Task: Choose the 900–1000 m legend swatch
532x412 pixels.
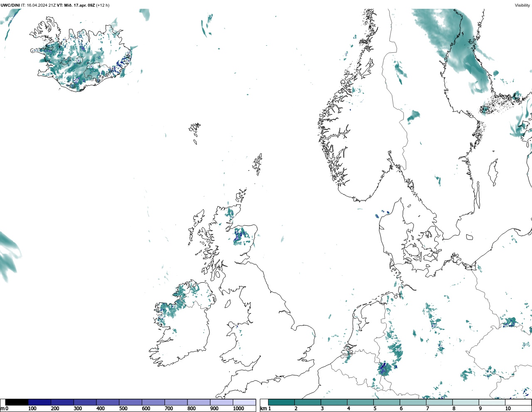Action: tap(222, 402)
